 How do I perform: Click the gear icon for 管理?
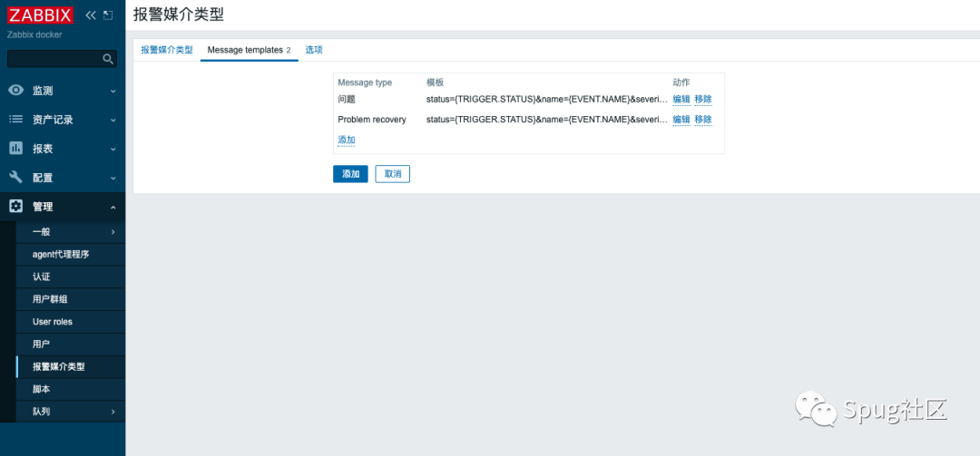[15, 207]
